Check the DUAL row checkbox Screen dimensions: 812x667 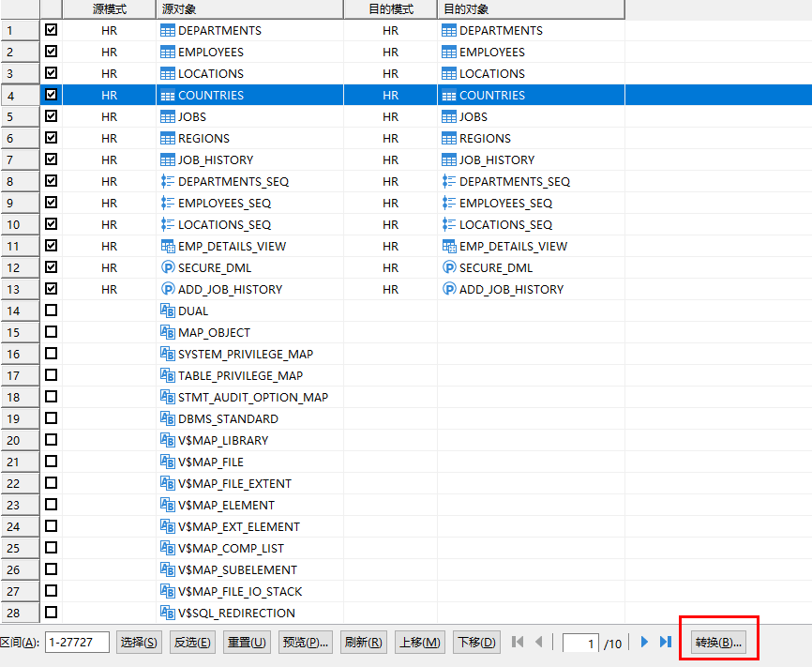click(x=51, y=310)
